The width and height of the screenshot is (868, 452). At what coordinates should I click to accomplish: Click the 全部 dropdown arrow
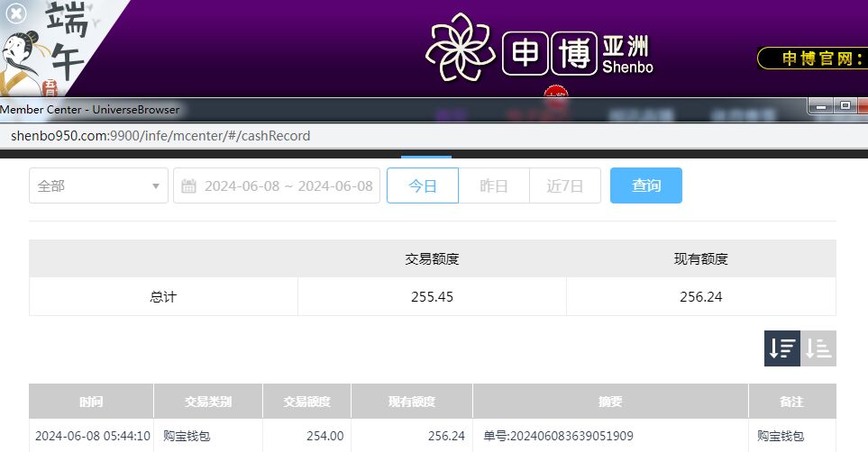point(155,186)
